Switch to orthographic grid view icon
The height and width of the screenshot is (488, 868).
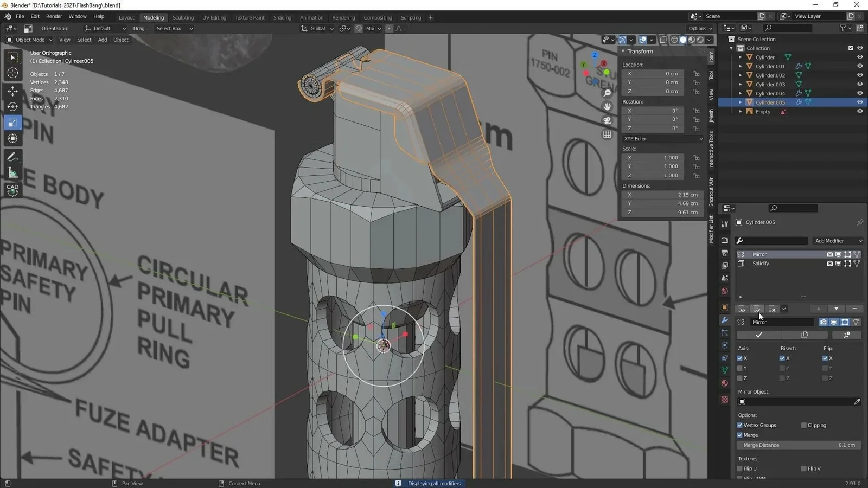click(607, 134)
